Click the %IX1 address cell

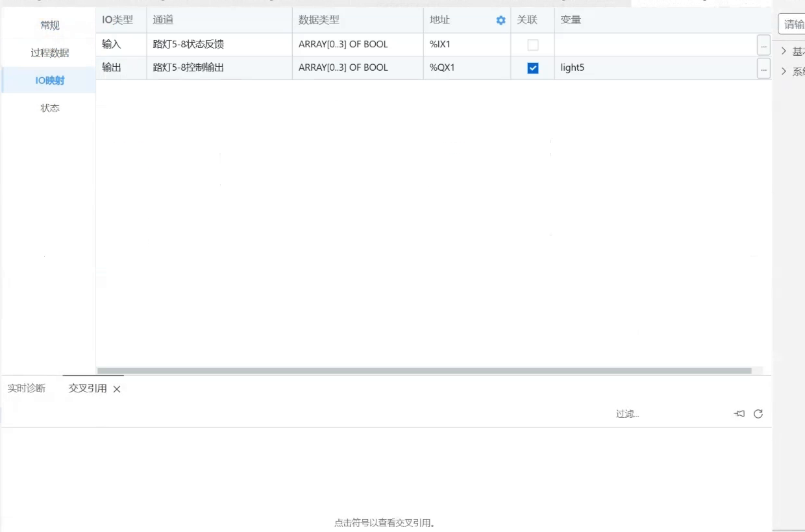tap(467, 45)
